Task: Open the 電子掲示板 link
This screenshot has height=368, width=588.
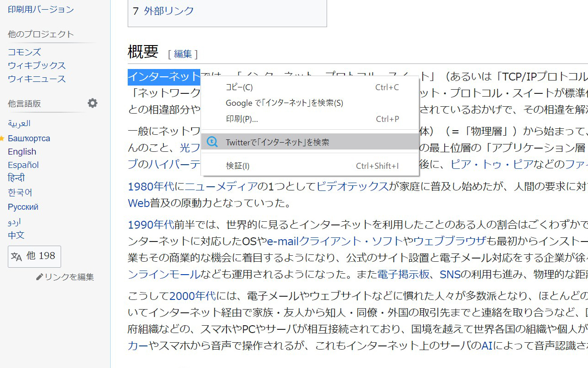Action: 403,274
